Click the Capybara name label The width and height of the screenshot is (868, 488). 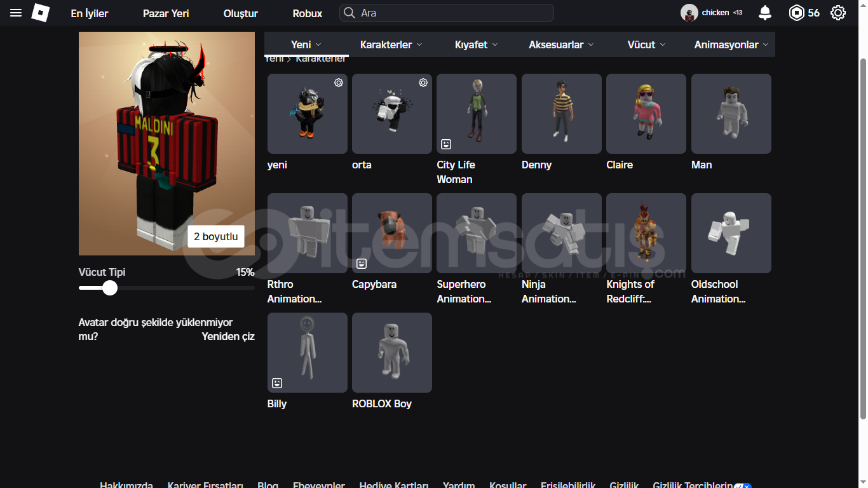[x=374, y=284]
